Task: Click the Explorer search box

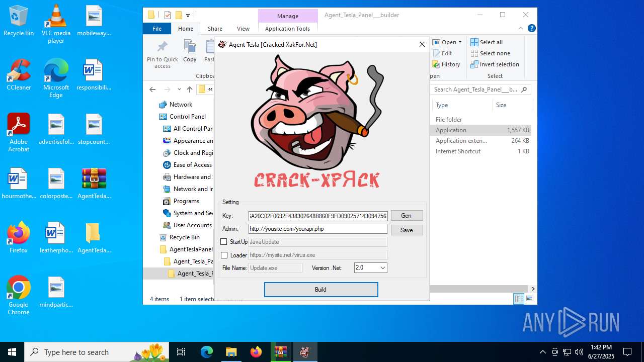Action: (481, 89)
